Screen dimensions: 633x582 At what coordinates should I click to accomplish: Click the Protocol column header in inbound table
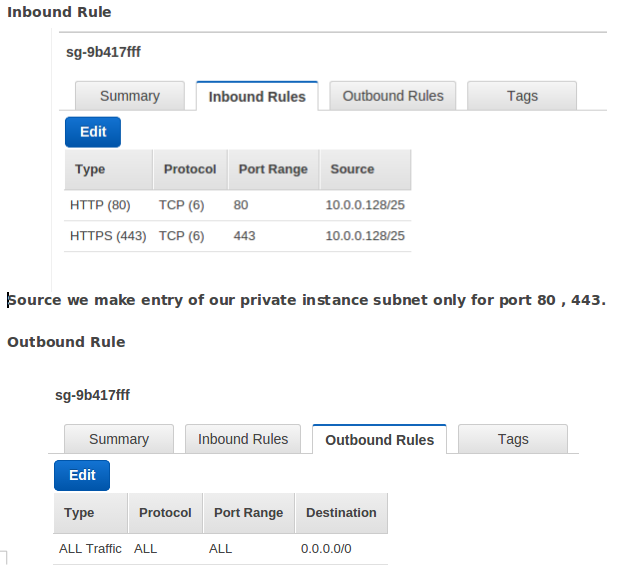click(x=191, y=169)
